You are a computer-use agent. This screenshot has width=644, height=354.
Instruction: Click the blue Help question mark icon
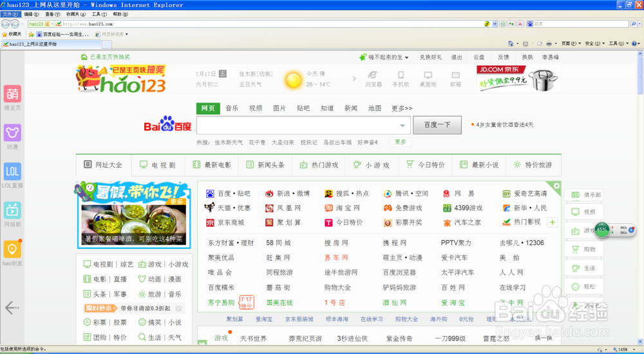pyautogui.click(x=634, y=43)
